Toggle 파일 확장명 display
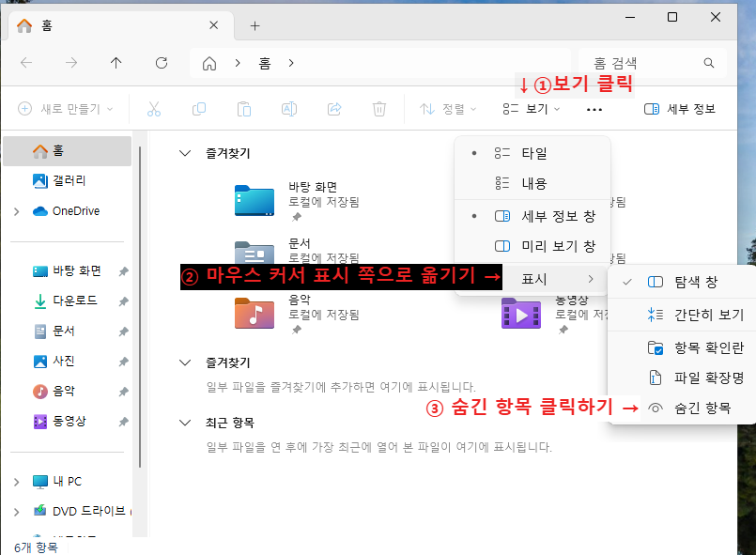This screenshot has width=756, height=555. 682,378
